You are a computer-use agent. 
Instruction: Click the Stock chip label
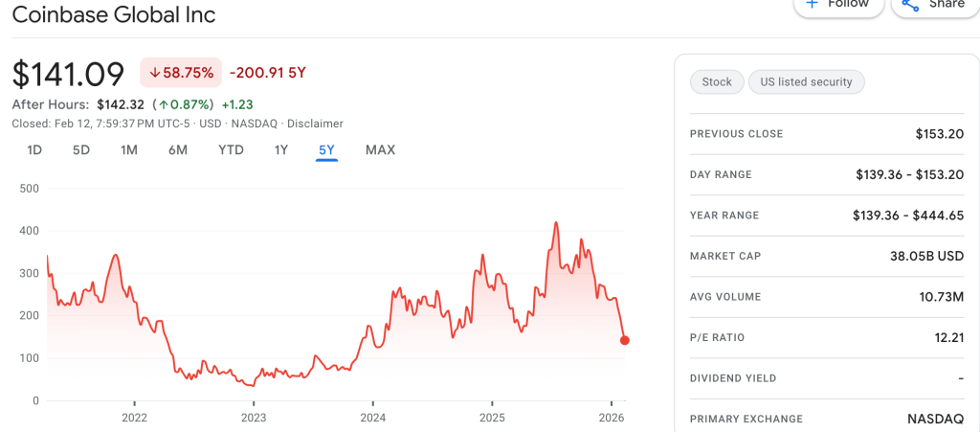pos(717,82)
